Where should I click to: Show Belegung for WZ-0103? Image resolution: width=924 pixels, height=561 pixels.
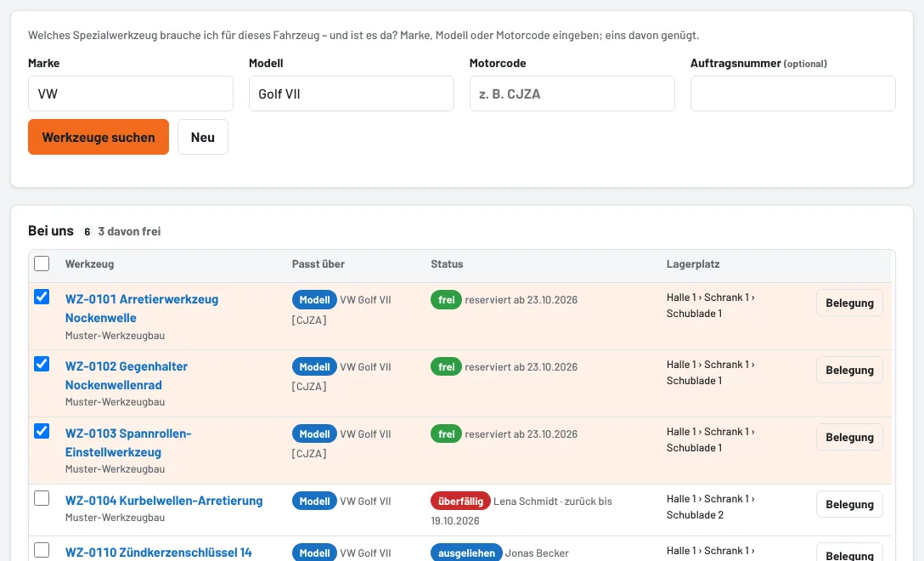849,437
